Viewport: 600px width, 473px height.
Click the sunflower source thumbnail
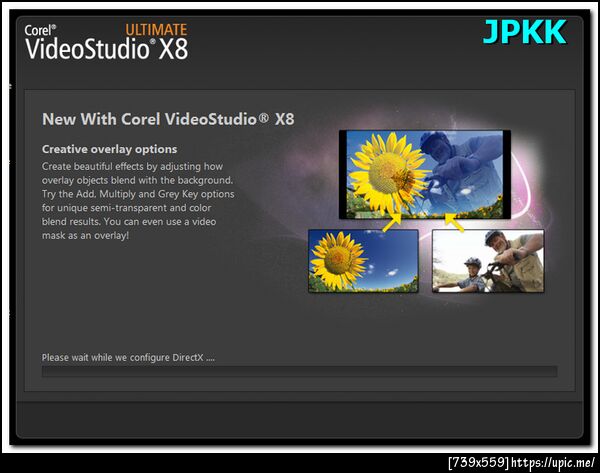pos(363,261)
